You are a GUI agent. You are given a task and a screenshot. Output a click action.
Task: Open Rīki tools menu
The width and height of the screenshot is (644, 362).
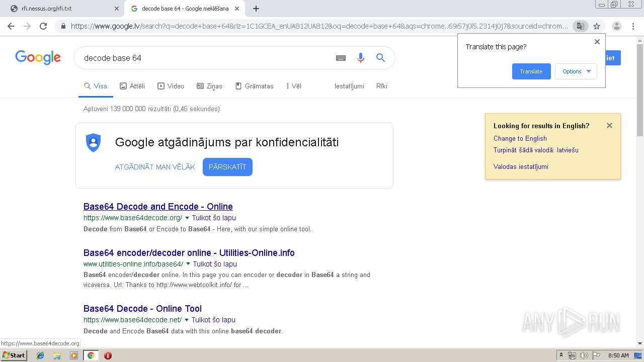point(382,86)
